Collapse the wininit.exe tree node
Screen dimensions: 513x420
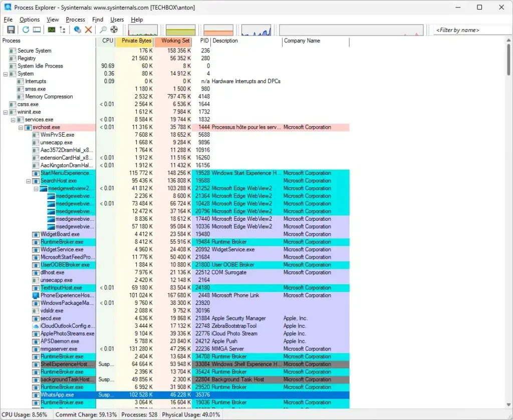pyautogui.click(x=6, y=112)
